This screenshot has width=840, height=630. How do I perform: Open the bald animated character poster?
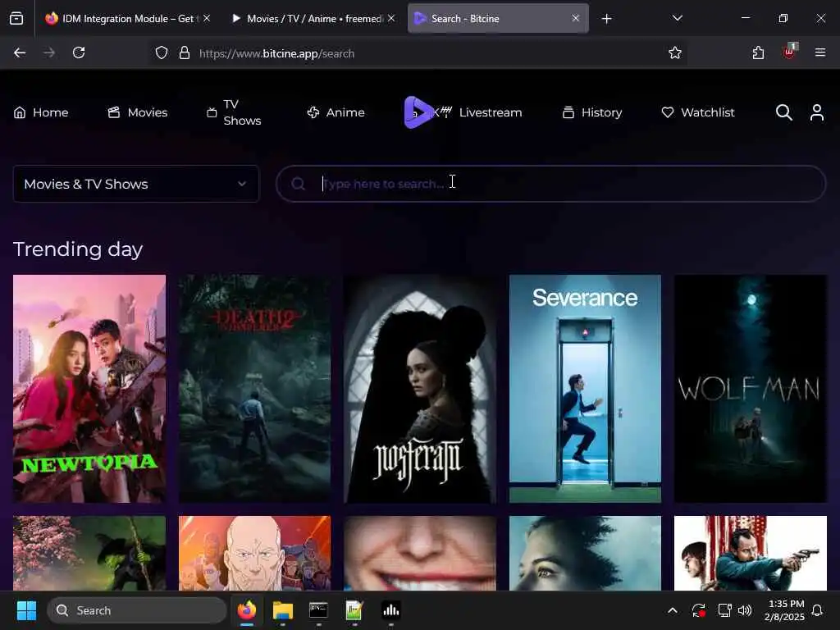[x=254, y=553]
